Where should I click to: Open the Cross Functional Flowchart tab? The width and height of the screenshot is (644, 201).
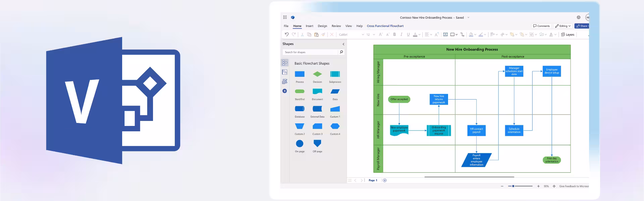pyautogui.click(x=385, y=26)
